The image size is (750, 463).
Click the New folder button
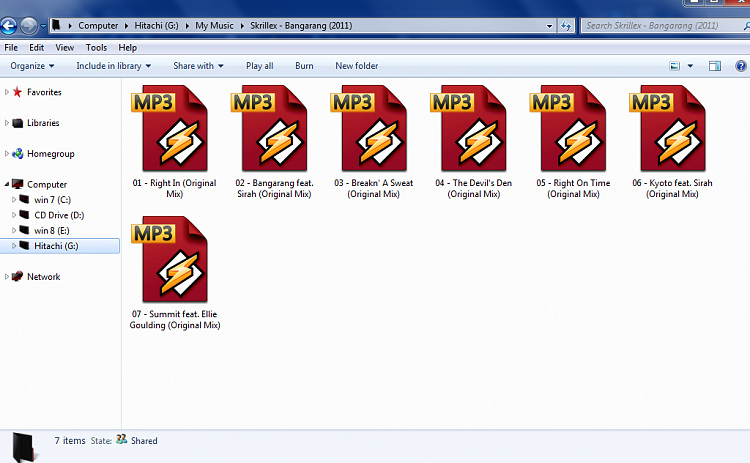coord(356,66)
